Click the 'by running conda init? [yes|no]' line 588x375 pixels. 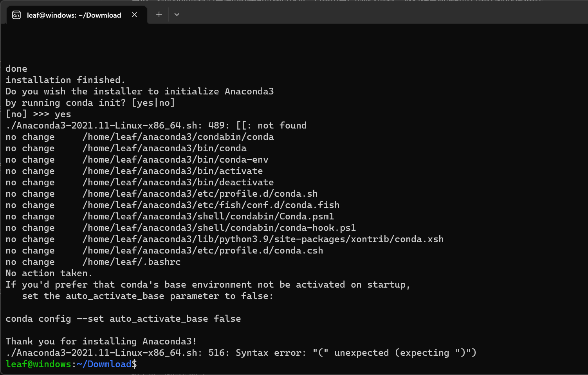pyautogui.click(x=90, y=103)
